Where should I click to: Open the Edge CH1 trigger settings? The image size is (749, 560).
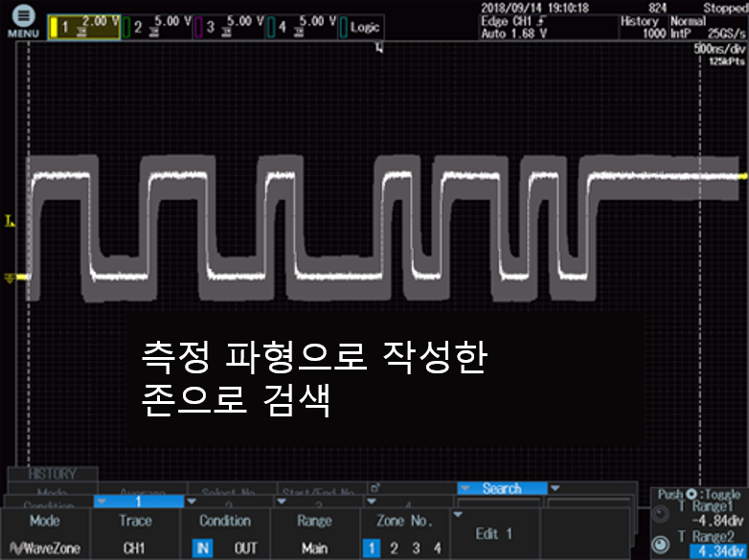point(549,27)
